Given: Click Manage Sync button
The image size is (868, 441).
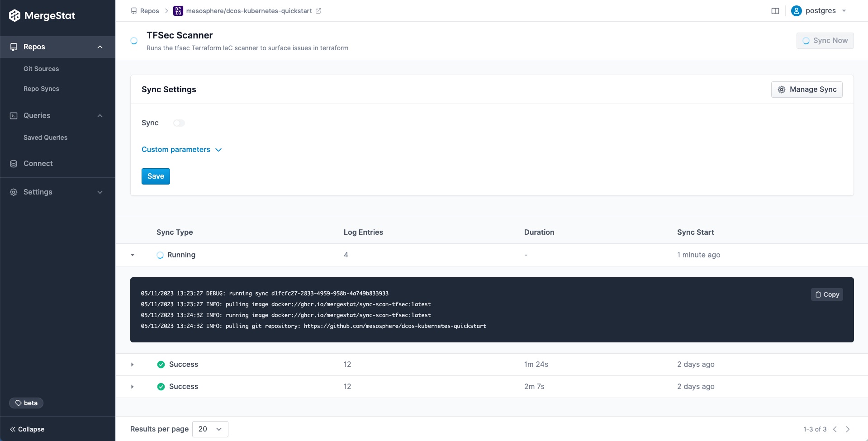Looking at the screenshot, I should (x=806, y=90).
